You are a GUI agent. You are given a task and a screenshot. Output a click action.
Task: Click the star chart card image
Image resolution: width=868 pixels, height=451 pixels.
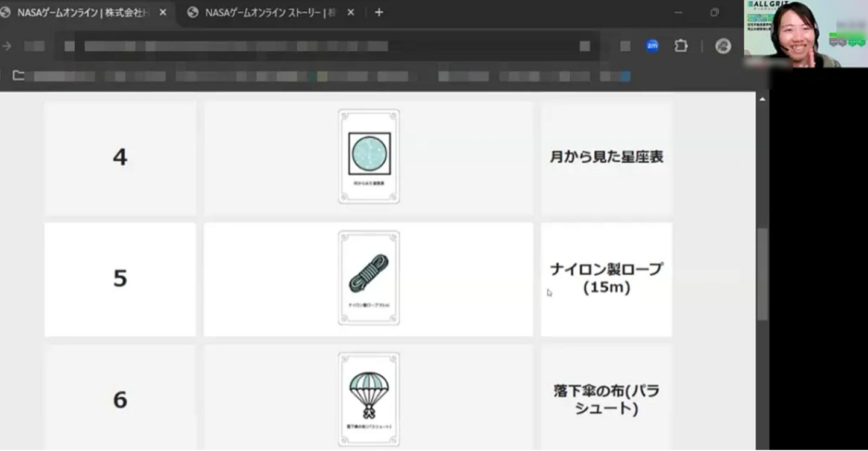369,157
